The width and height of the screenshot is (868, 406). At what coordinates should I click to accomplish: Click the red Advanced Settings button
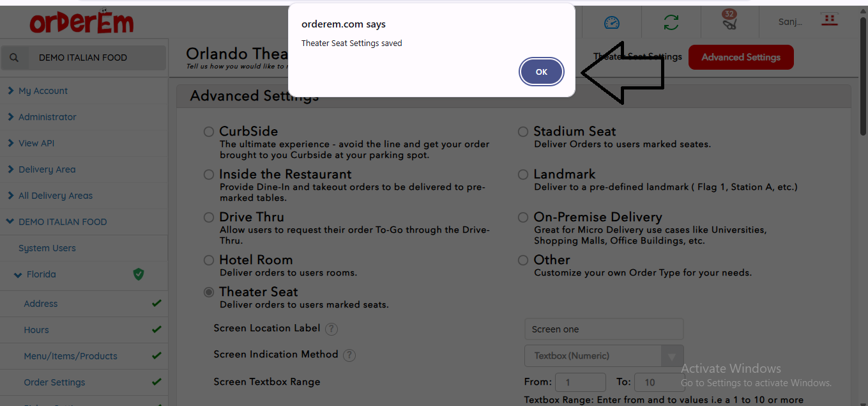(741, 57)
